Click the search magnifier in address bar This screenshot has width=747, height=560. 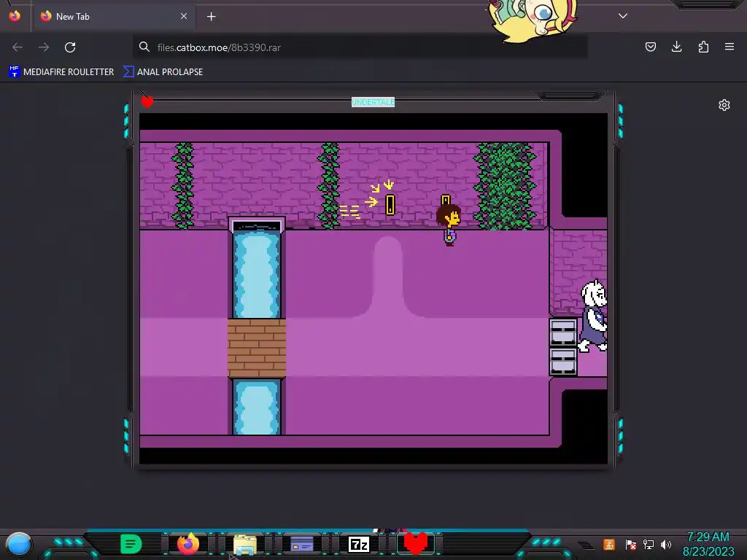144,47
